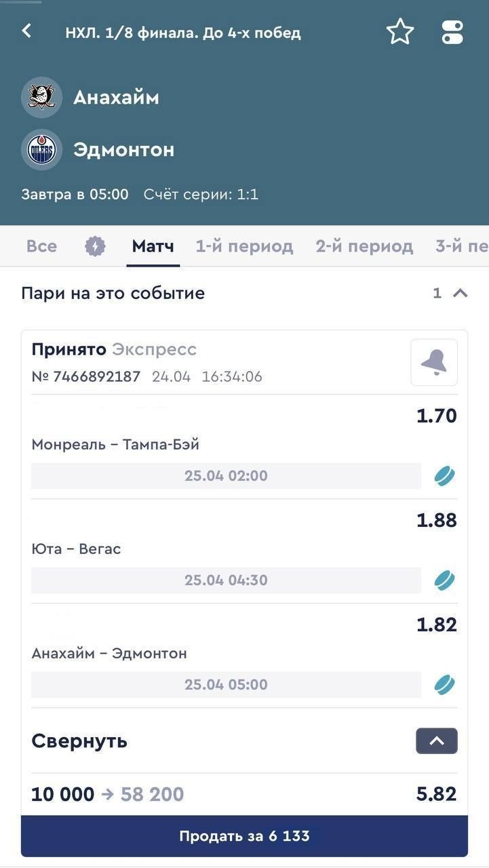Click the puck icon for Монреаль – Тампа-Бэй

[x=444, y=476]
